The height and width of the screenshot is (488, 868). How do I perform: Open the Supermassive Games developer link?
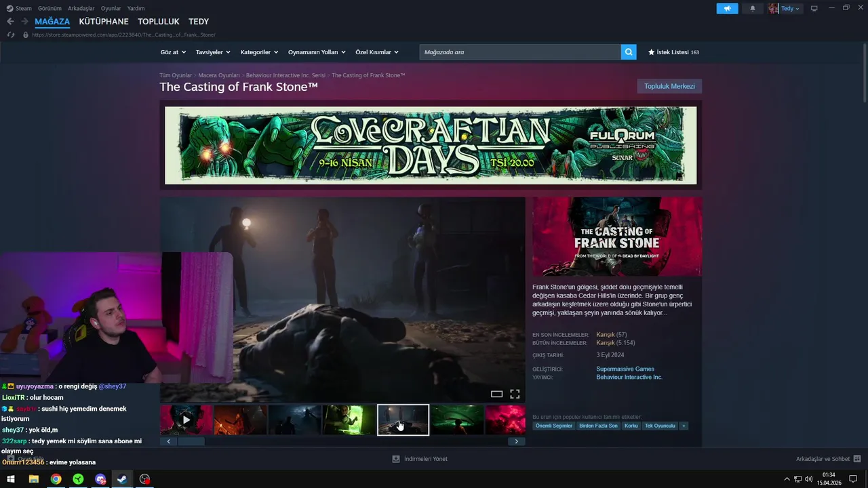pos(625,369)
